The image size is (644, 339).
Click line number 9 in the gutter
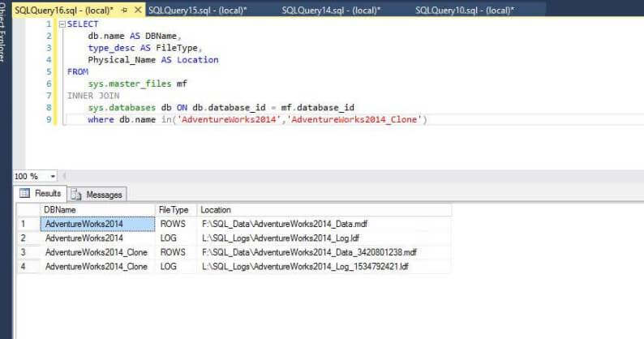tap(49, 119)
